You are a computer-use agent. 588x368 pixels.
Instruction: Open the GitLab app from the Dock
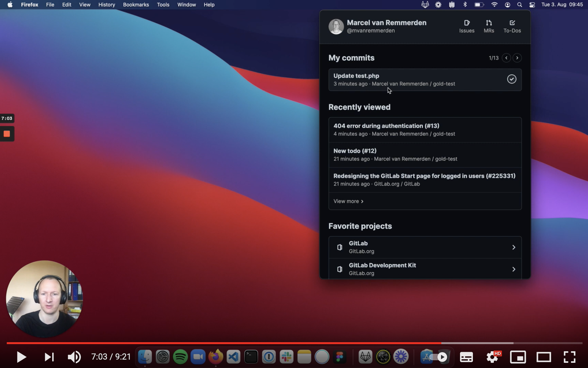(x=366, y=357)
